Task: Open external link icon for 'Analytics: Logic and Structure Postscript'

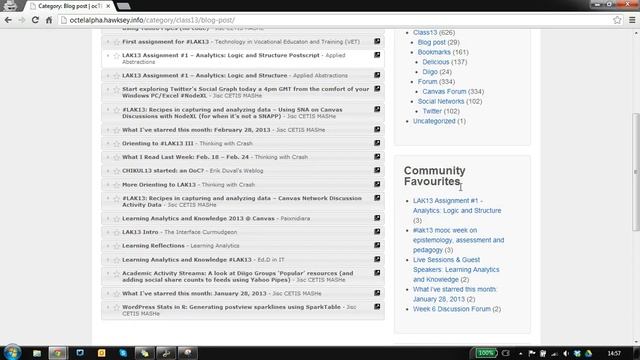Action: [x=377, y=55]
